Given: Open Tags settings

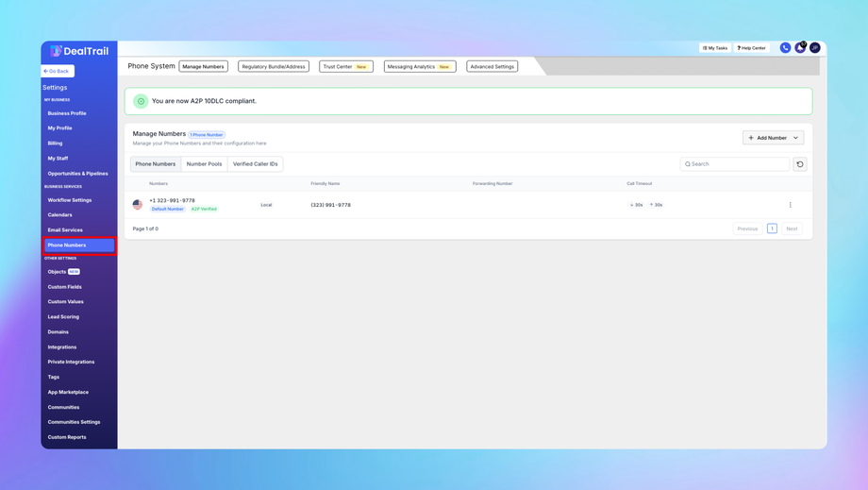Looking at the screenshot, I should (53, 377).
